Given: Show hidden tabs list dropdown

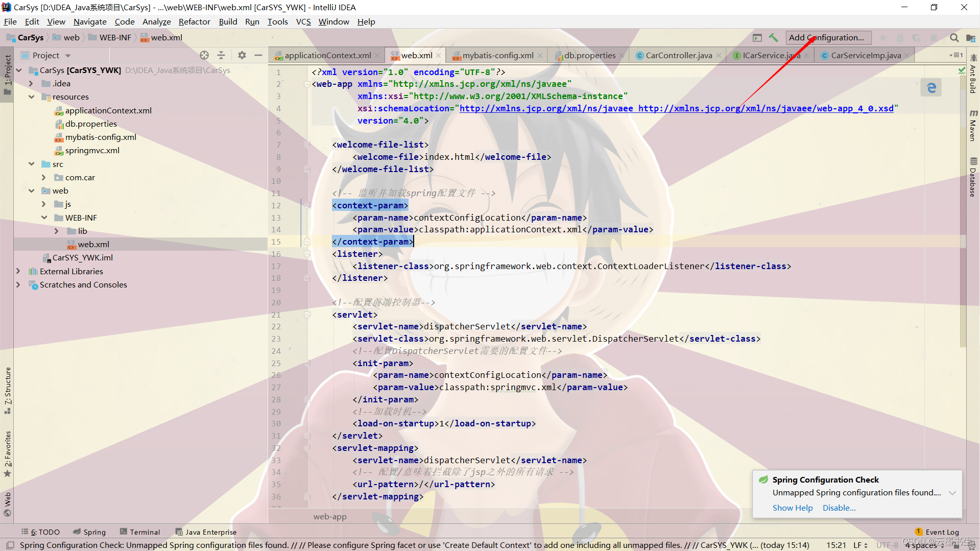Looking at the screenshot, I should coord(956,55).
